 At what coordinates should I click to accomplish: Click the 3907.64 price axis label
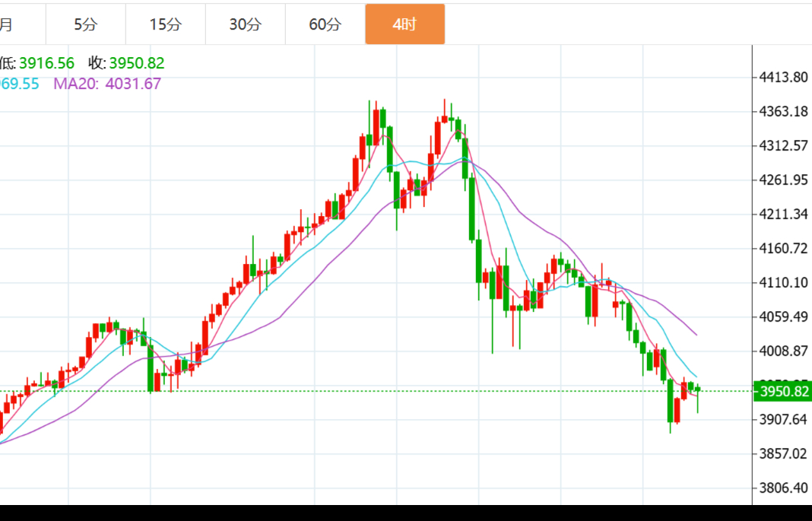click(783, 420)
